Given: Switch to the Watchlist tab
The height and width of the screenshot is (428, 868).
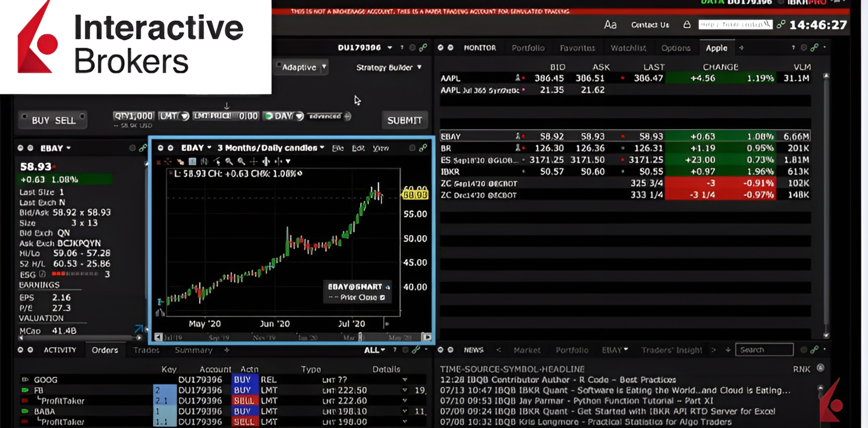Looking at the screenshot, I should (x=628, y=48).
